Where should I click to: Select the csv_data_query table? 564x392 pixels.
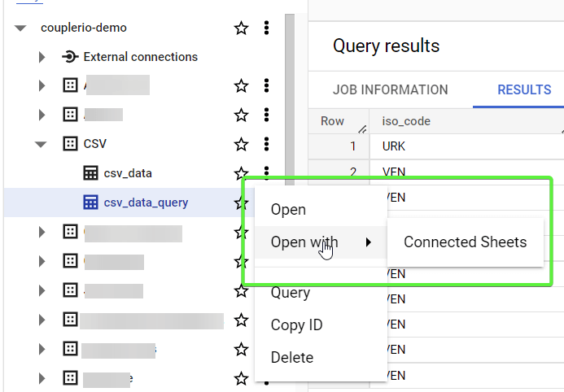[146, 203]
